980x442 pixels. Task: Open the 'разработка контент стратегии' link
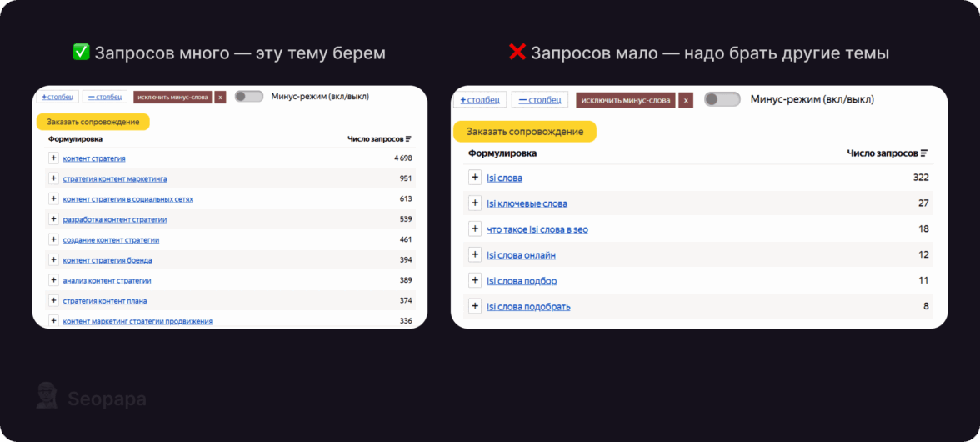point(115,219)
